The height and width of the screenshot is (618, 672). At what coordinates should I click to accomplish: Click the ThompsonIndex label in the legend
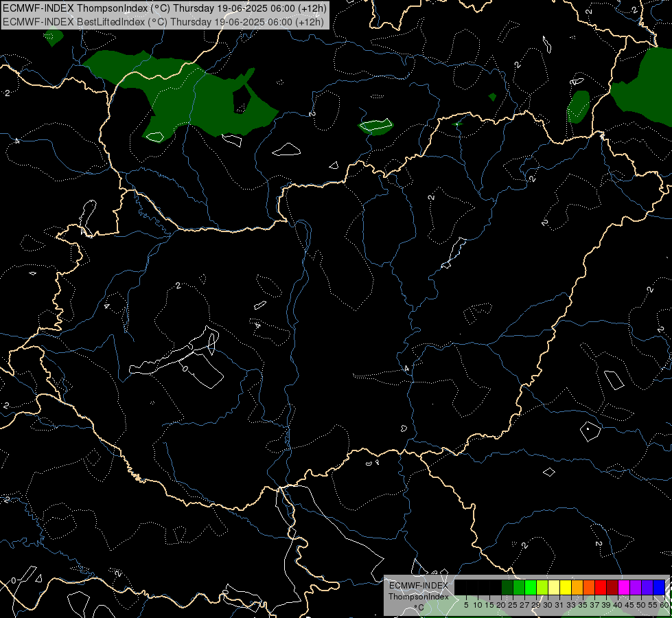click(x=418, y=597)
